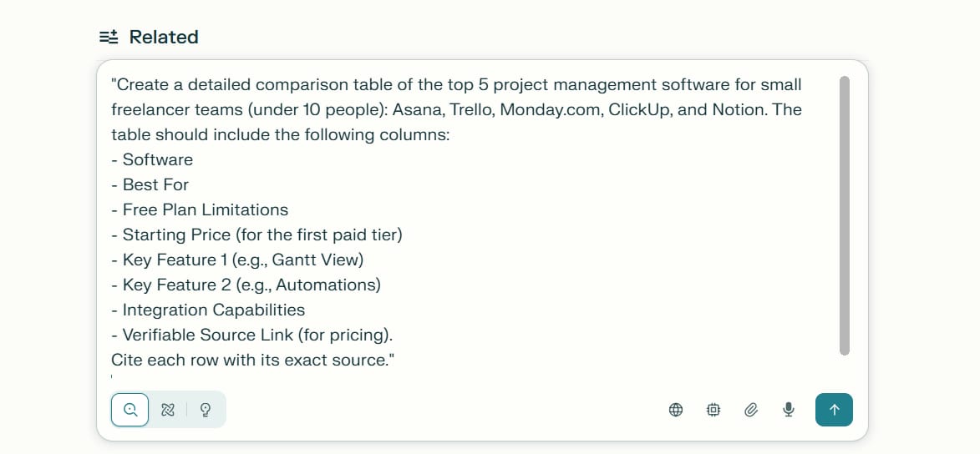Image resolution: width=980 pixels, height=454 pixels.
Task: Click the "Free Plan Limitations" line
Action: point(205,209)
